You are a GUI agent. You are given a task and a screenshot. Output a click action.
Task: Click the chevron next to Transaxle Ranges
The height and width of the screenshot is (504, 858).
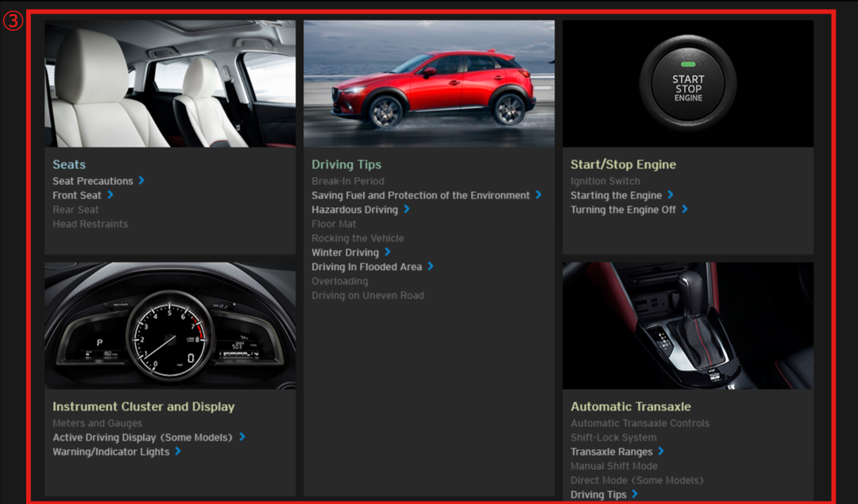pyautogui.click(x=661, y=452)
